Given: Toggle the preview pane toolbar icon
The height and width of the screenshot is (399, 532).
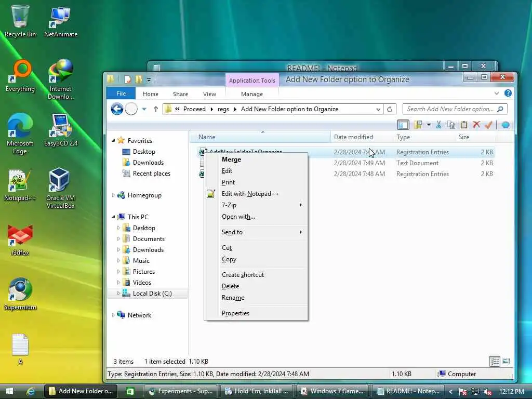Looking at the screenshot, I should (403, 125).
